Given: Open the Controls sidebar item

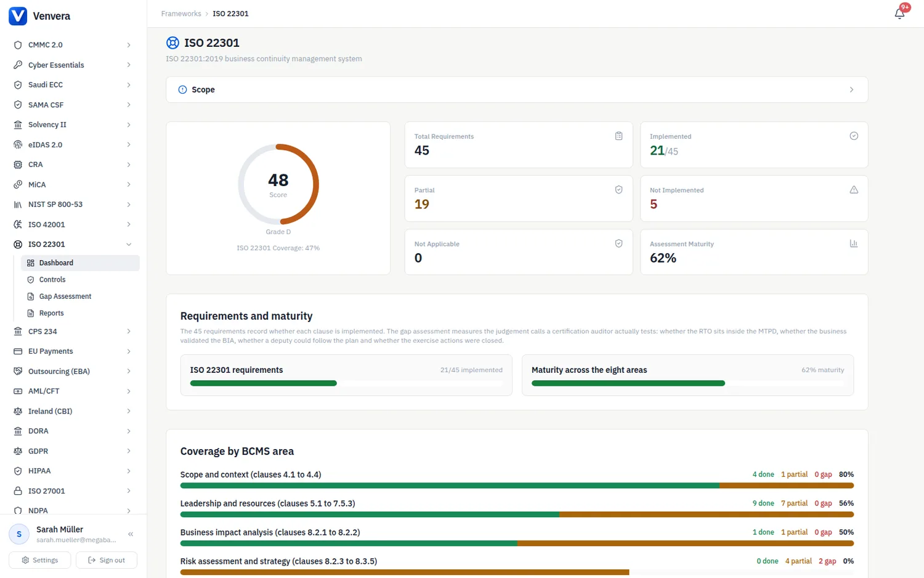Looking at the screenshot, I should (80, 280).
